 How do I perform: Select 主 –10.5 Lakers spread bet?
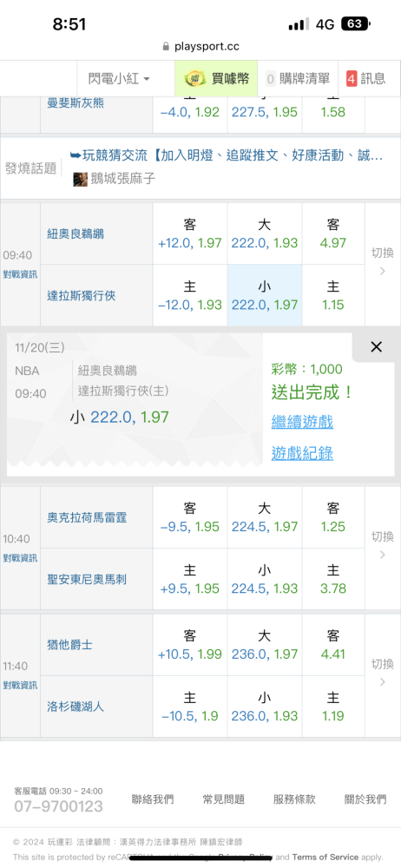click(x=190, y=707)
